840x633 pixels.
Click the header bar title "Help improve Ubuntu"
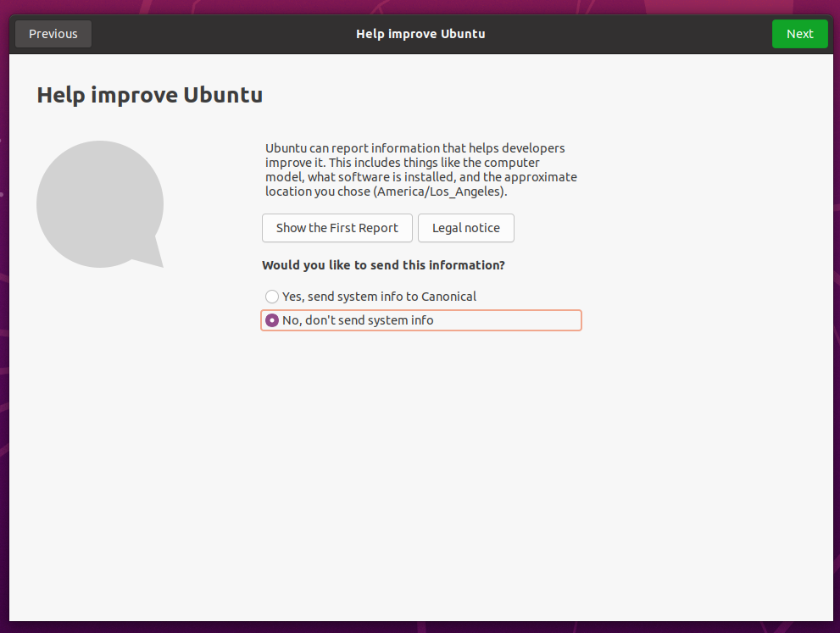420,34
